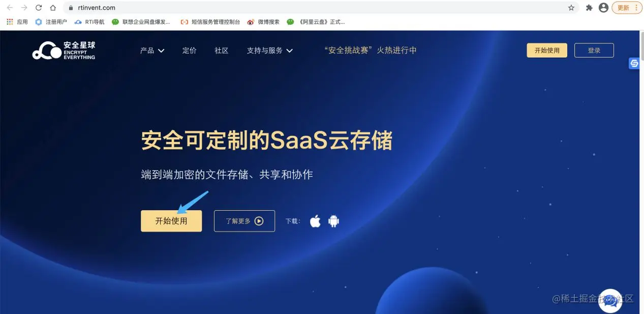Expand the 支持与服务 dropdown menu
The height and width of the screenshot is (314, 644).
point(270,50)
